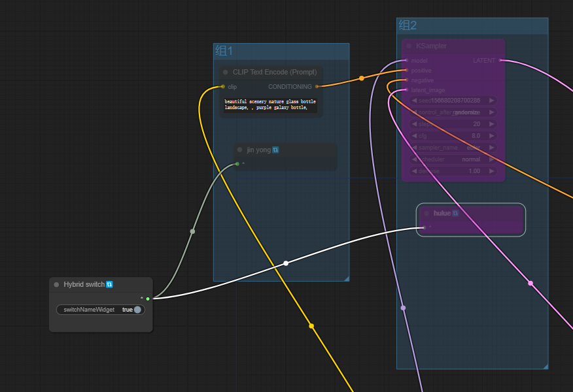Select the hulue node title text

click(x=442, y=213)
